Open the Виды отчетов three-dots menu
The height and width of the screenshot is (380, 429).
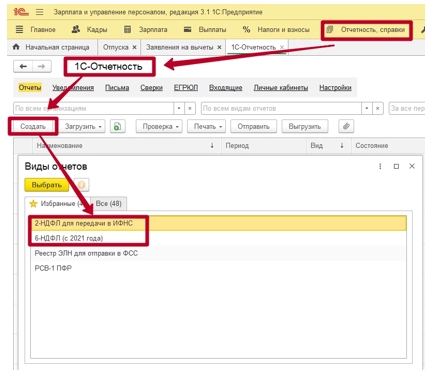[x=380, y=166]
